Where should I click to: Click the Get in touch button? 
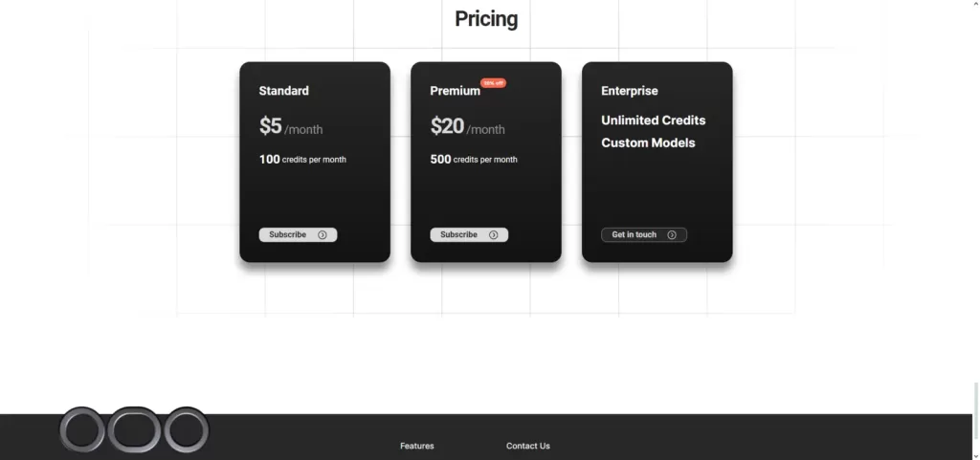coord(644,234)
